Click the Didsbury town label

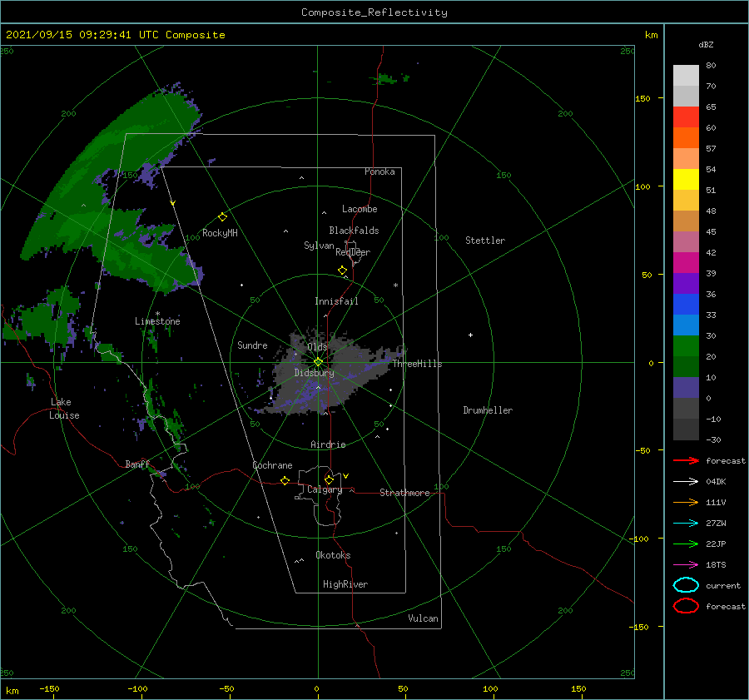point(315,373)
